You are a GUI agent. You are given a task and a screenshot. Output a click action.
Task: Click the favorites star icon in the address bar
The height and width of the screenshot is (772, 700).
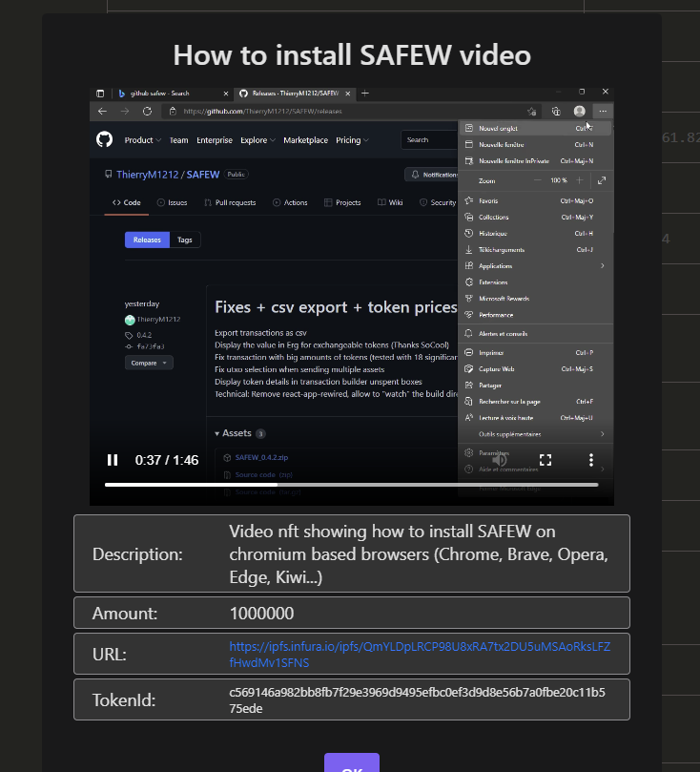pos(532,112)
